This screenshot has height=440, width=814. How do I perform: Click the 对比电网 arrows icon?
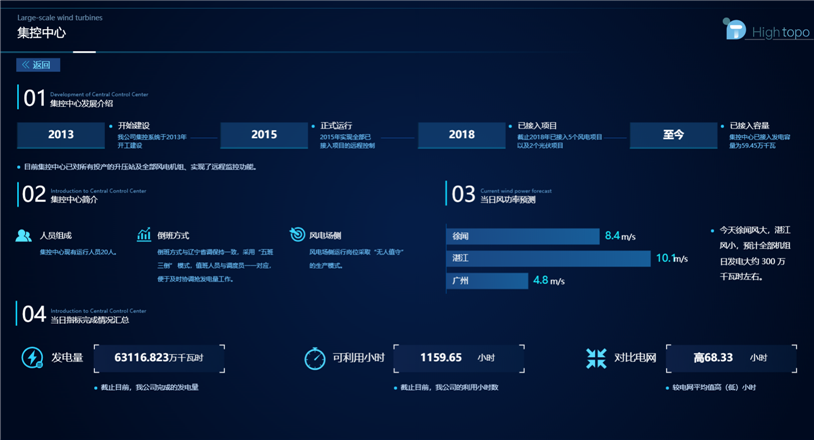click(596, 358)
